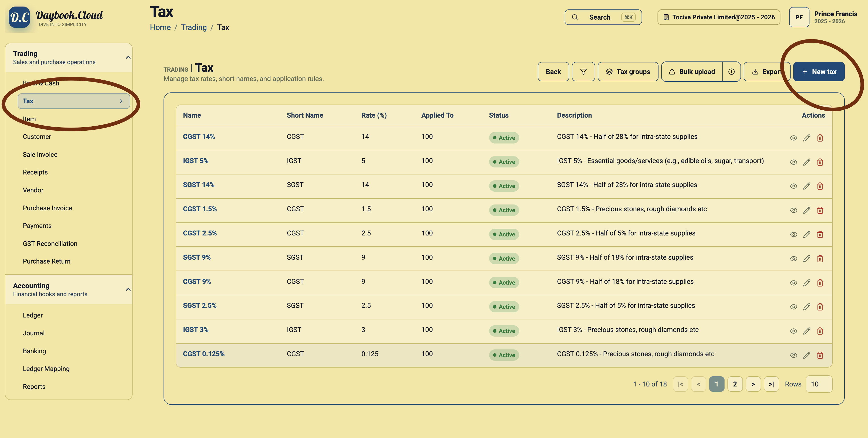Collapse the Trading sidebar section
Viewport: 868px width, 438px height.
(128, 58)
